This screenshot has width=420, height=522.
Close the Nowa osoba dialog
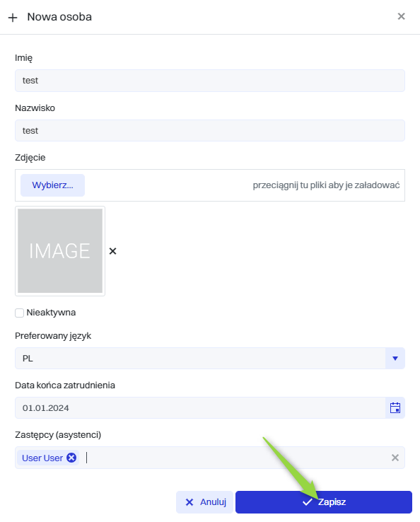[x=401, y=16]
